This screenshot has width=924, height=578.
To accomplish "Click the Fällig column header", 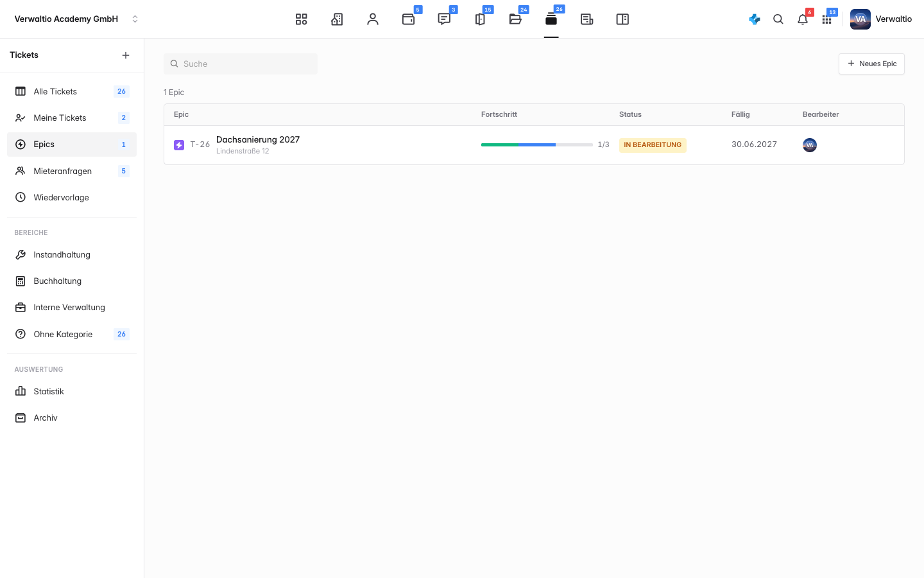I will pyautogui.click(x=740, y=114).
